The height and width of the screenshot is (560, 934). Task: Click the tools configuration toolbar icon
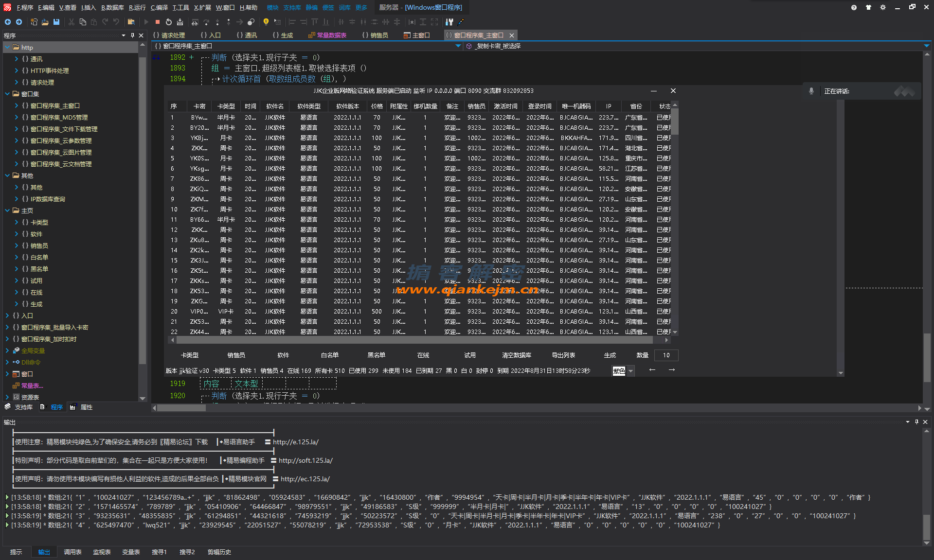[449, 22]
